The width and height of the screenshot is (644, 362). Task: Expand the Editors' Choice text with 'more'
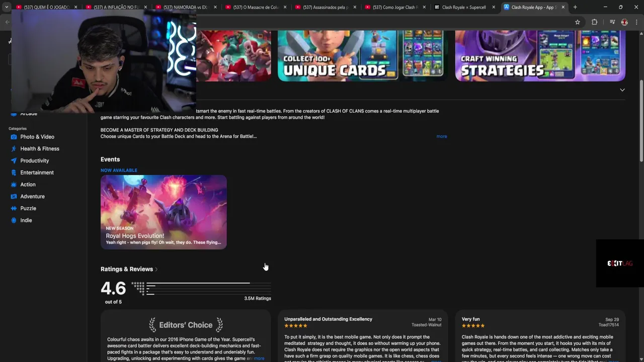click(x=259, y=358)
